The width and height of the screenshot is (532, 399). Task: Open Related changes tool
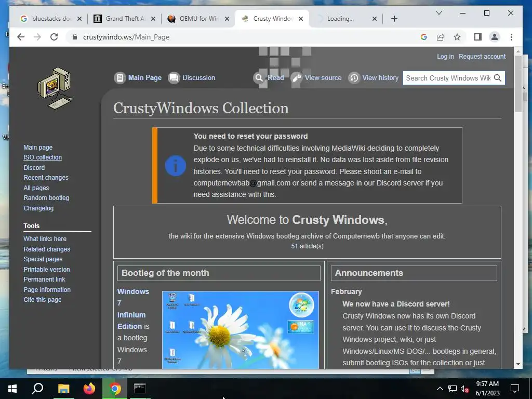[47, 249]
